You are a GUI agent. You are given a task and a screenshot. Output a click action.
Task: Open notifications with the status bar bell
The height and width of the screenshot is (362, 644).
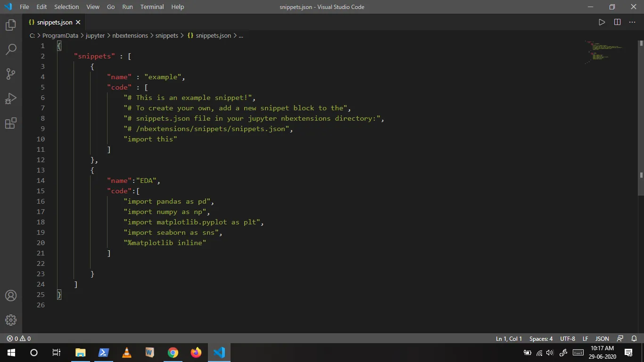click(634, 338)
